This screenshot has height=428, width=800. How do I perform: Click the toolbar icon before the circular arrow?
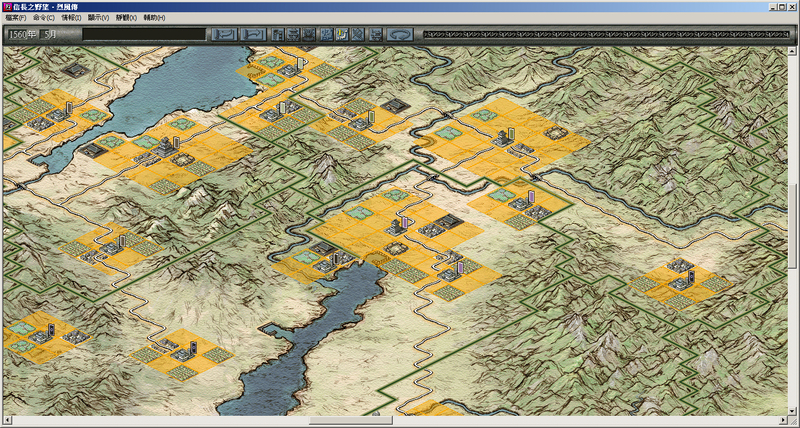click(x=376, y=34)
